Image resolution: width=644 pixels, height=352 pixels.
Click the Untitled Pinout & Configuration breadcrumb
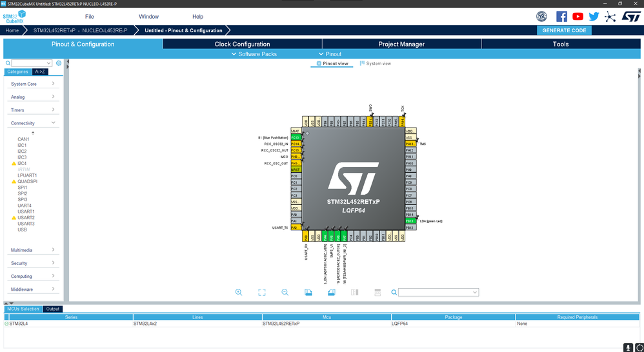pos(184,30)
